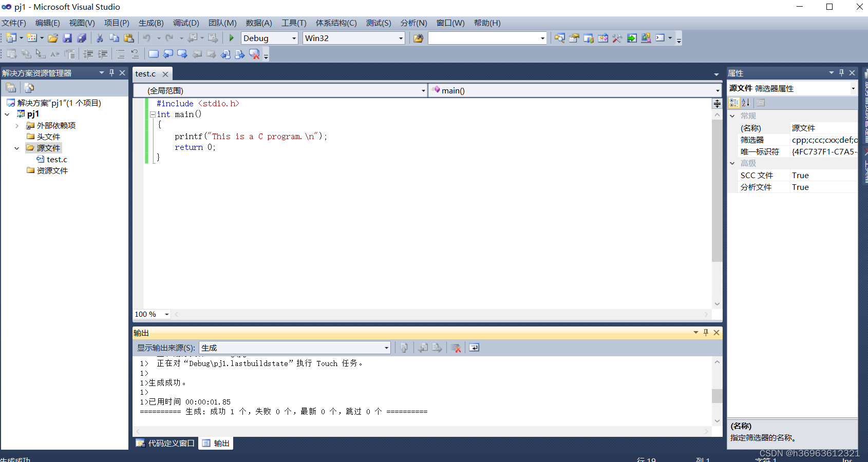Screen dimensions: 868x462
Task: Click the Cut scissors icon
Action: (x=100, y=38)
